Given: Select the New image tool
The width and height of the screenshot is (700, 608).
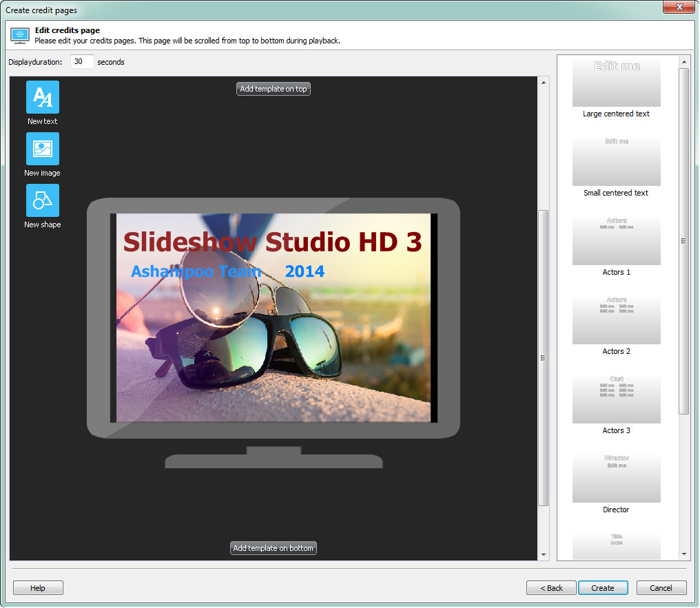Looking at the screenshot, I should [x=42, y=149].
